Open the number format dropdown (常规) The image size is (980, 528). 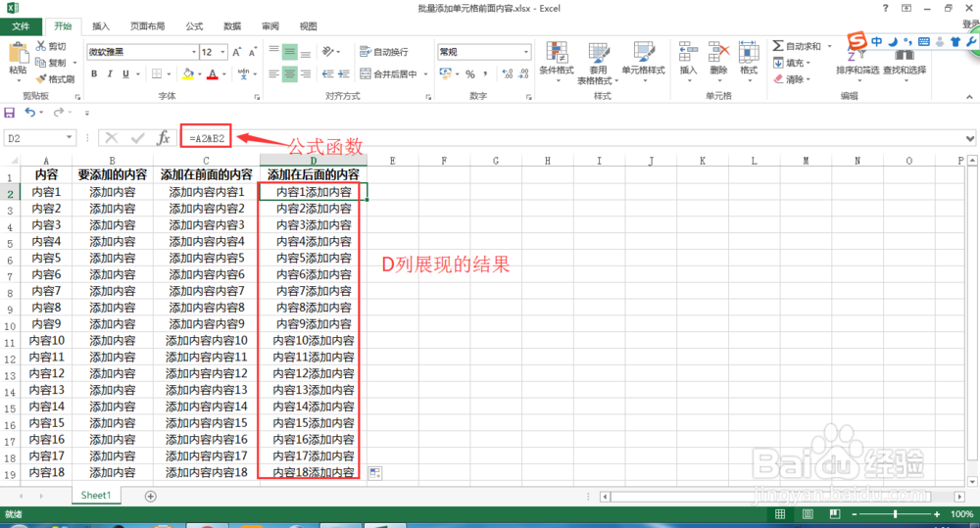point(526,52)
